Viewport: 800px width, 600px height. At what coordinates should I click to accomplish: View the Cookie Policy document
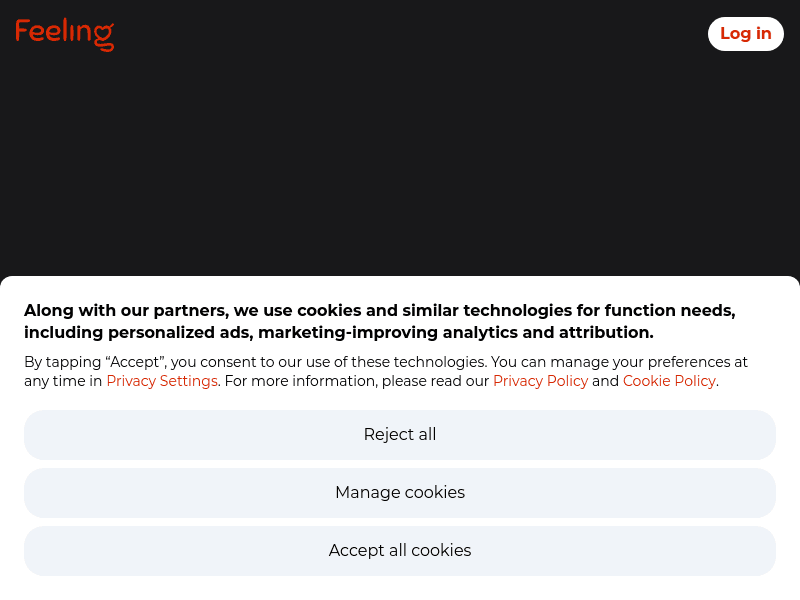click(x=669, y=381)
